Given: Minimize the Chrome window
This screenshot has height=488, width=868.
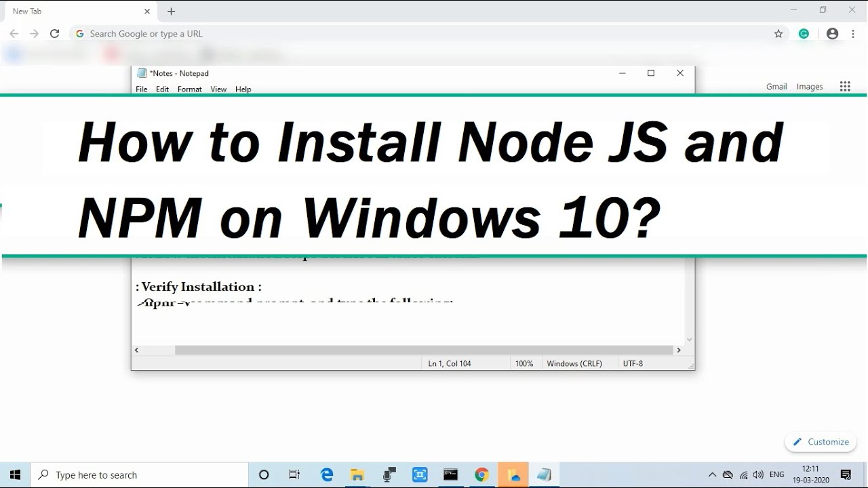Looking at the screenshot, I should (794, 10).
